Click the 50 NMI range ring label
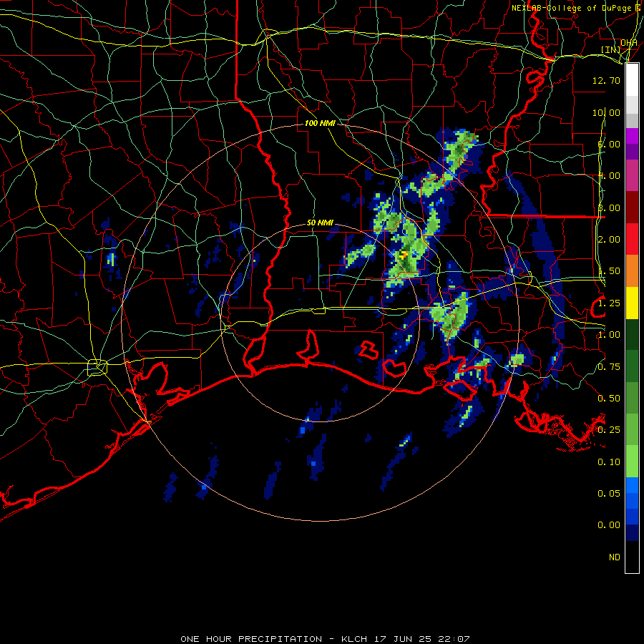644x644 pixels. coord(320,223)
